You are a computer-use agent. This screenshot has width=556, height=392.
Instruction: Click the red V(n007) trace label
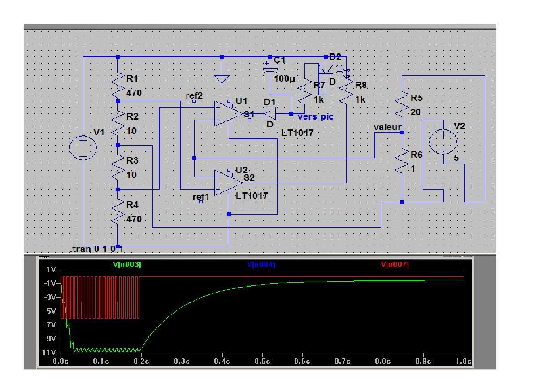pyautogui.click(x=395, y=265)
